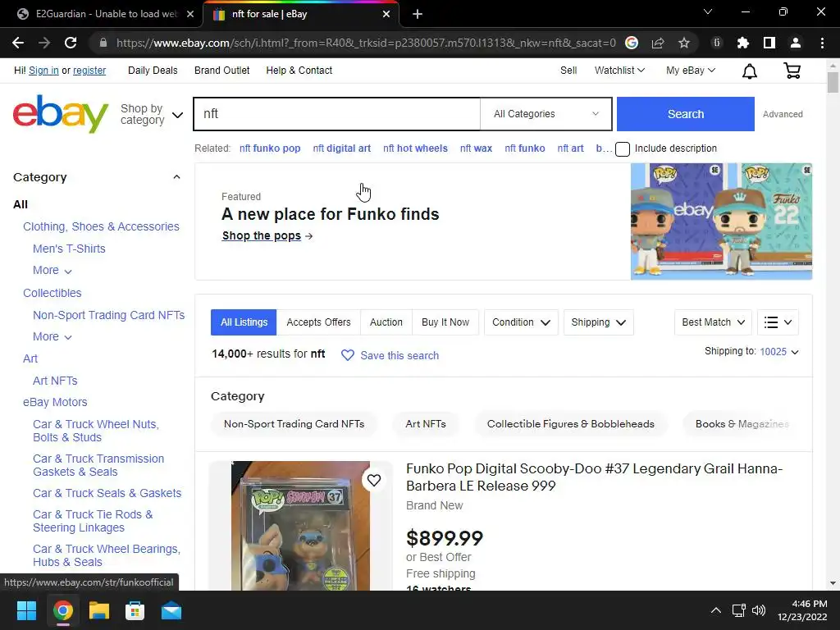This screenshot has width=840, height=630.
Task: Go to eBay home via the logo
Action: point(61,113)
